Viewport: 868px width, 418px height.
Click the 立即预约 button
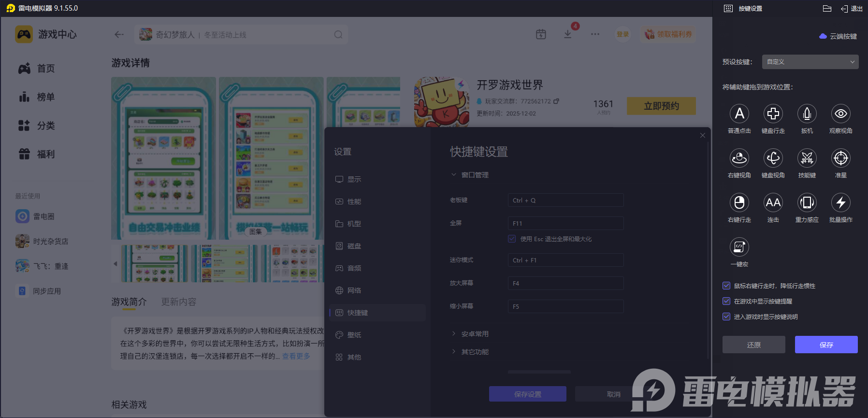coord(662,106)
